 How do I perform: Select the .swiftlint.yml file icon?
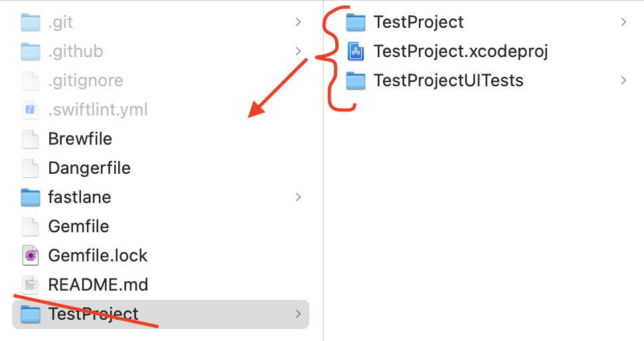[x=31, y=109]
